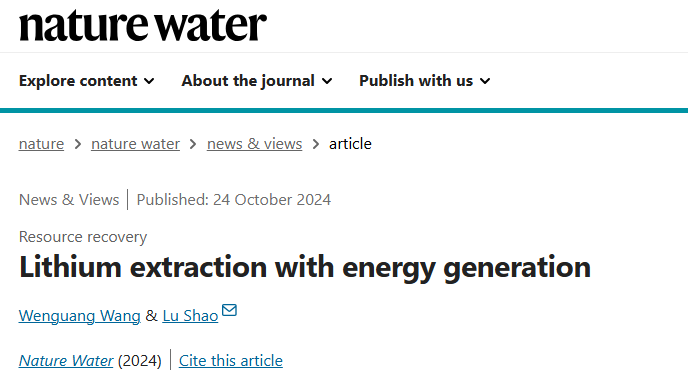The image size is (688, 382).
Task: Go to the nature water breadcrumb link
Action: point(136,144)
